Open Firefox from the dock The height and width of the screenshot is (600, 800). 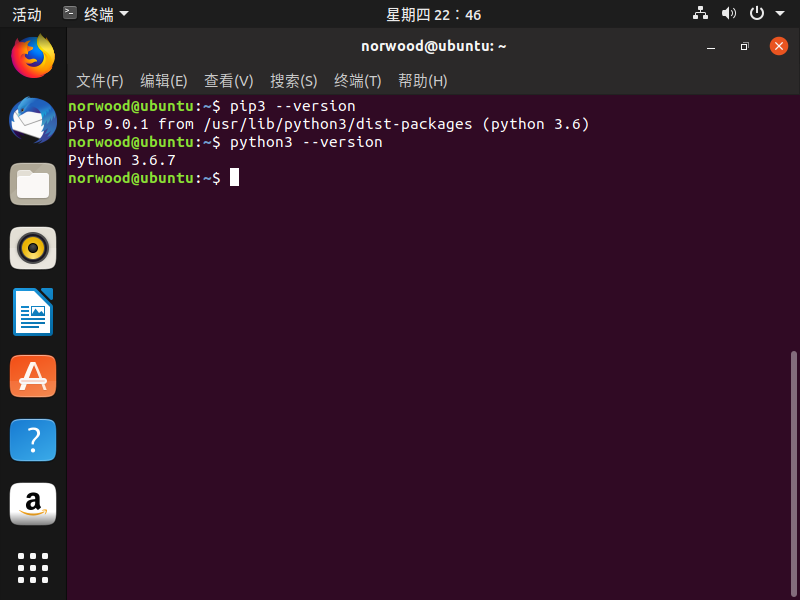(33, 56)
